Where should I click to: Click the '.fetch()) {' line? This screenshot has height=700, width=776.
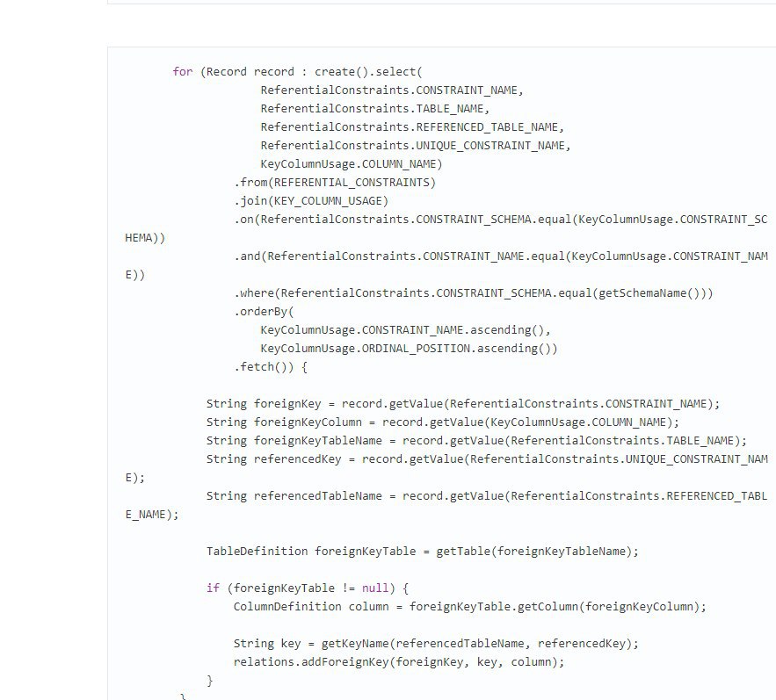[x=271, y=367]
